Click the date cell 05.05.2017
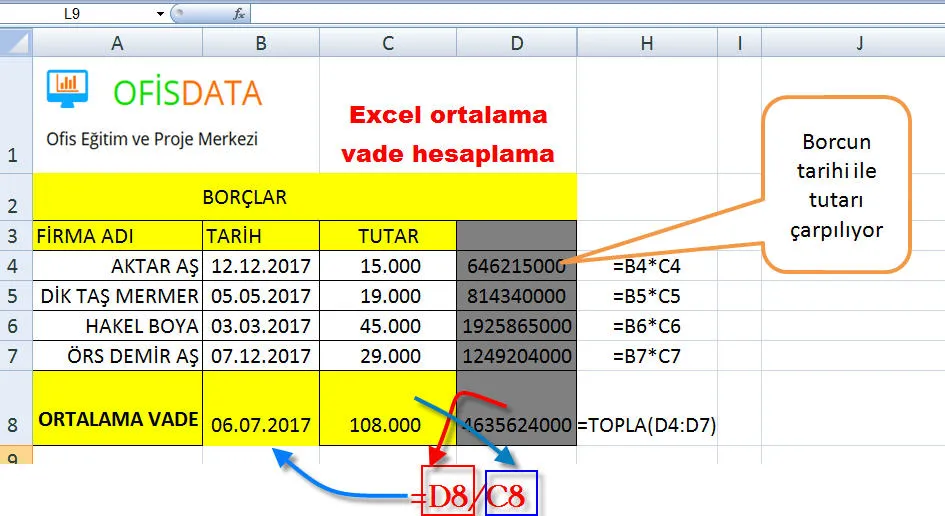 click(261, 296)
